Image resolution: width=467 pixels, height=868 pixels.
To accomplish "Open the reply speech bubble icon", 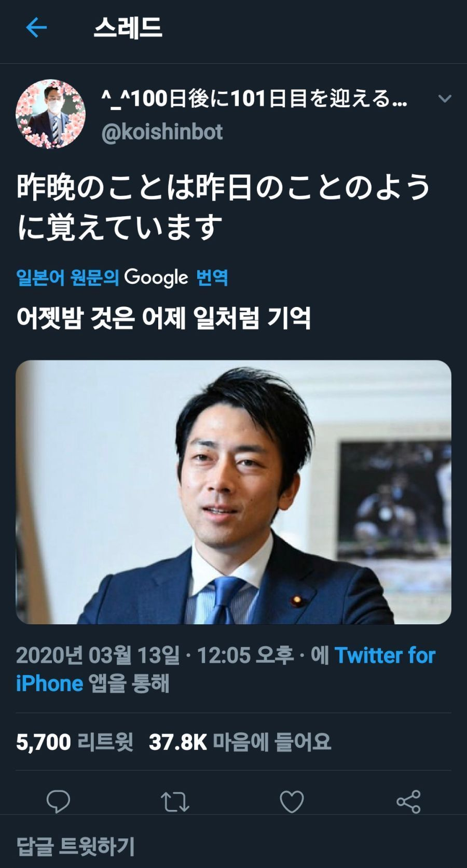I will tap(58, 802).
